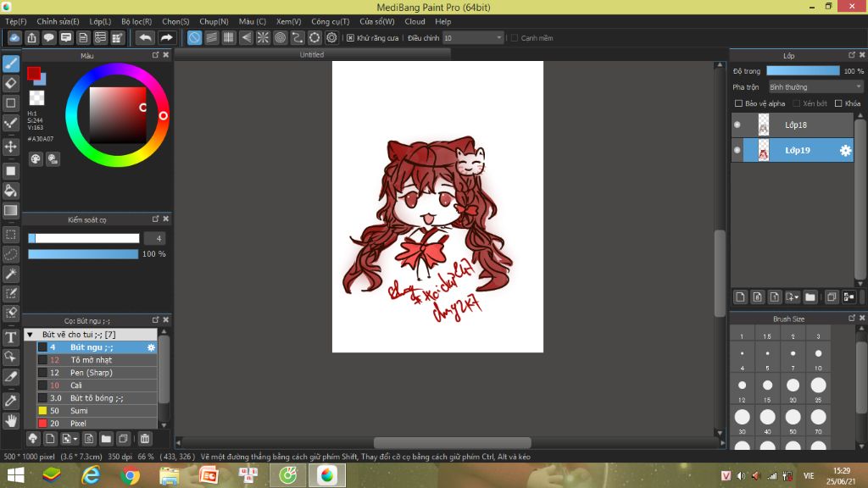Open the Công cụ(T) menu
Image resolution: width=868 pixels, height=488 pixels.
(330, 21)
